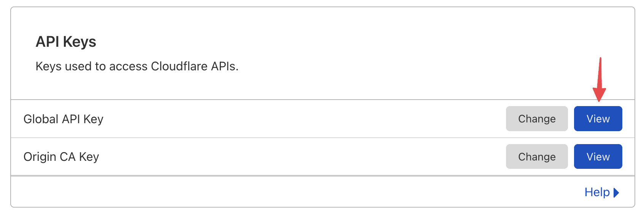Open the Help link
Image resolution: width=644 pixels, height=219 pixels.
pyautogui.click(x=597, y=192)
